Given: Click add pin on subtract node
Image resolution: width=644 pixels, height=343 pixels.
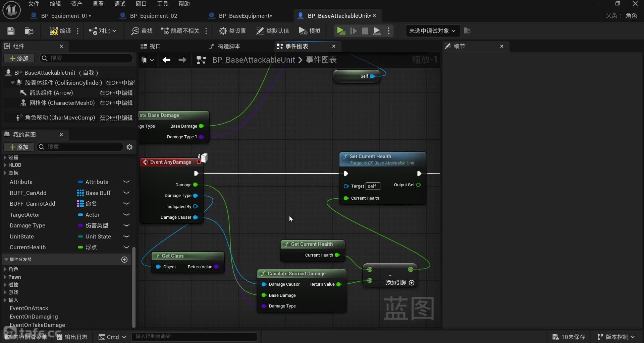Looking at the screenshot, I should 412,283.
